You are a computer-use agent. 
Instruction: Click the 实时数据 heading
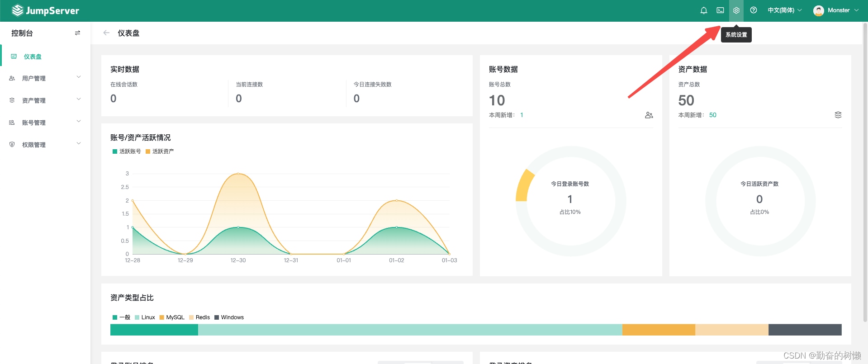[x=125, y=69]
